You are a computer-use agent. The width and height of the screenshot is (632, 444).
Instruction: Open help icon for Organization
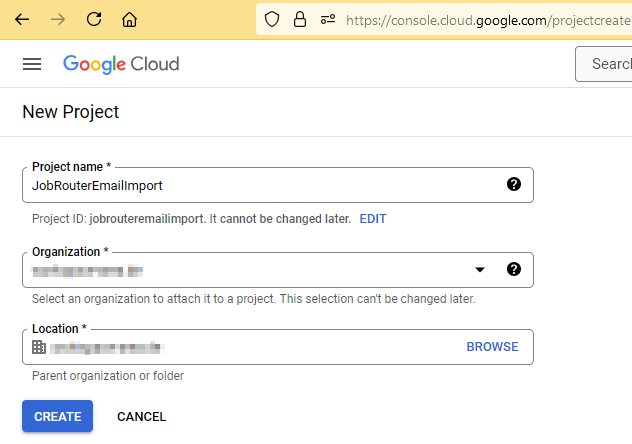(514, 269)
